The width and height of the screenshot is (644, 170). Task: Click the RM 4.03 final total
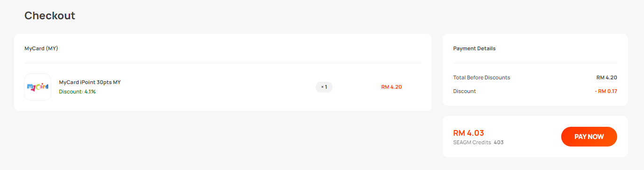tap(469, 133)
